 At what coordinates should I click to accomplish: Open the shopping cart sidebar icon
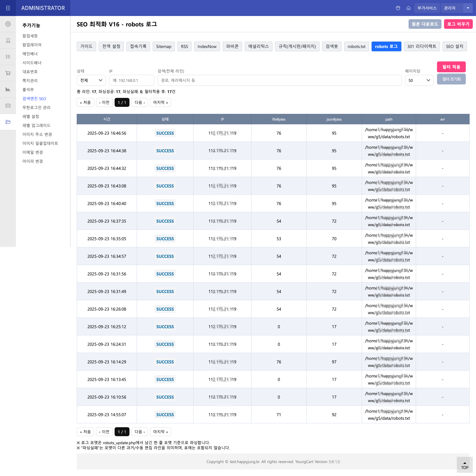[x=8, y=73]
